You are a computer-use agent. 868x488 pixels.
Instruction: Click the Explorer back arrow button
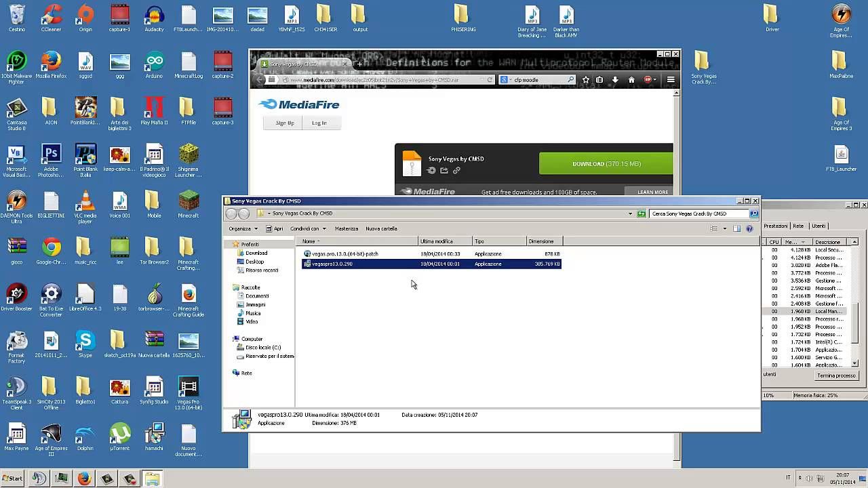231,213
